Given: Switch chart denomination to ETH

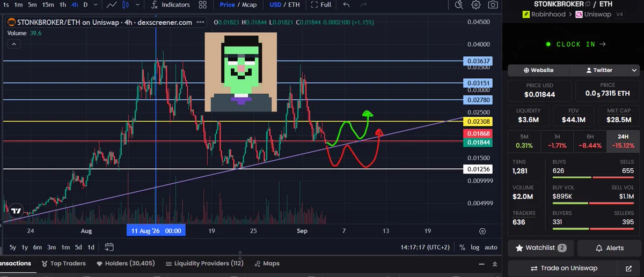Looking at the screenshot, I should (x=294, y=5).
